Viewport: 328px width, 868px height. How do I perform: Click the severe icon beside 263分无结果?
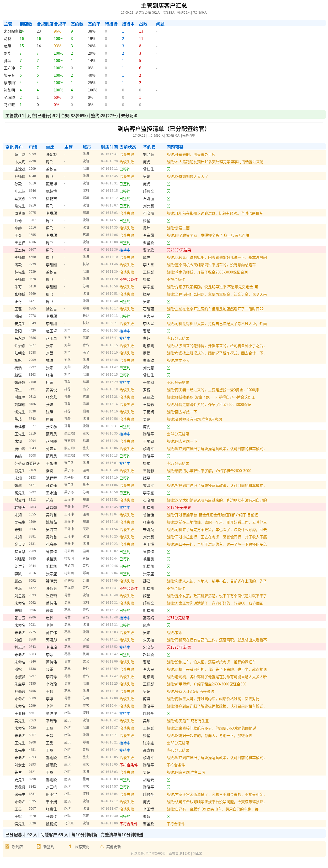[168, 250]
